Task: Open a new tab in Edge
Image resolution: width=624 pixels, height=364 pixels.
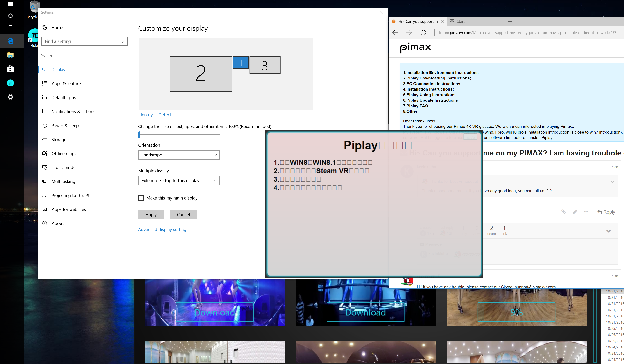Action: point(510,21)
